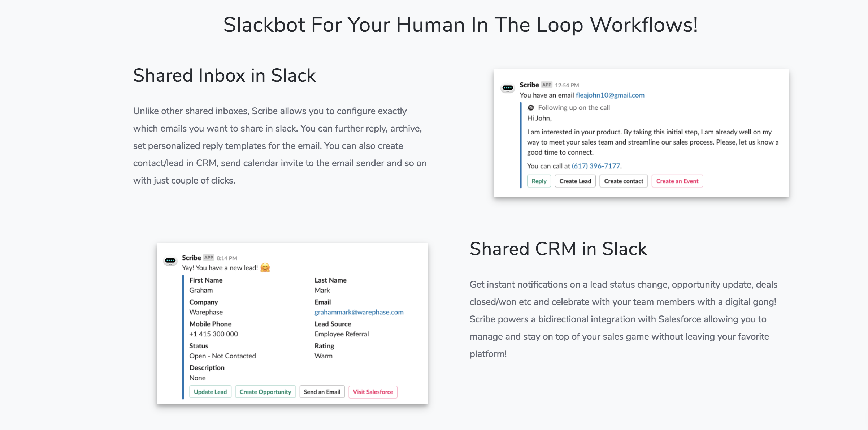
Task: Click the Create Lead button
Action: (575, 181)
